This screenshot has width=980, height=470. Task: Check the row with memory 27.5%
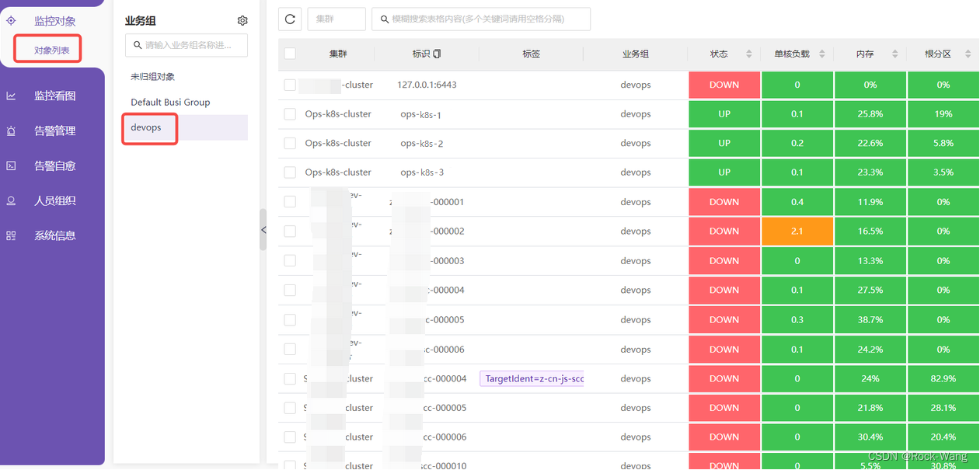[290, 291]
